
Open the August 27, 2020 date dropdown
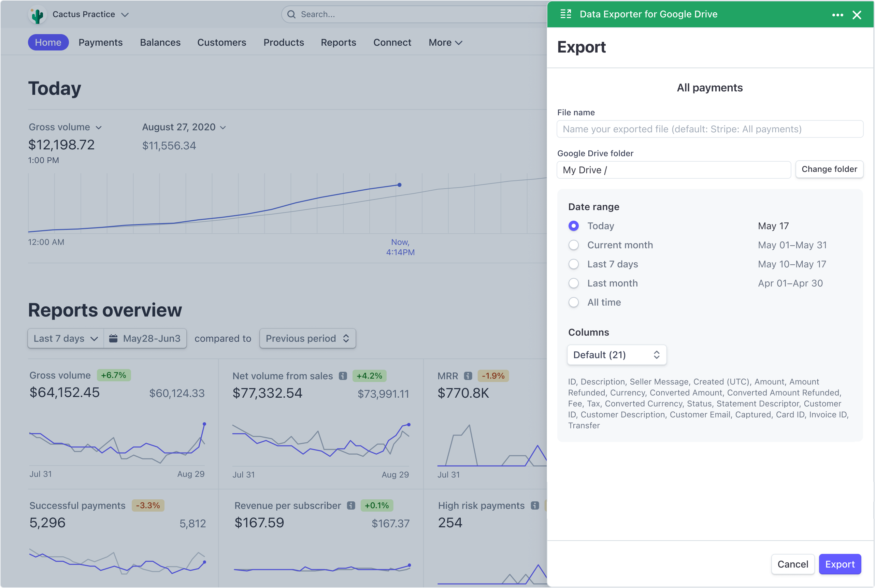click(x=184, y=127)
